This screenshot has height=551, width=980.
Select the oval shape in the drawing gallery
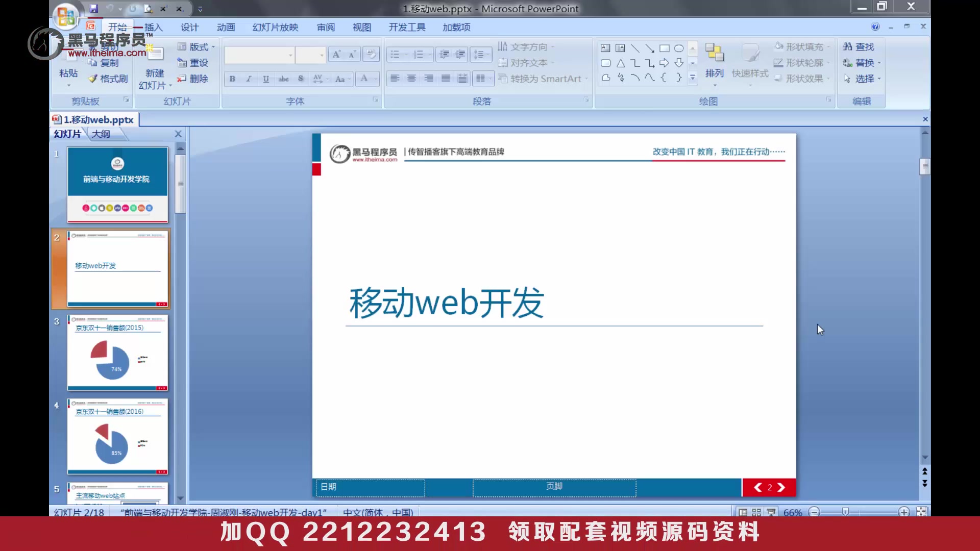click(x=679, y=48)
